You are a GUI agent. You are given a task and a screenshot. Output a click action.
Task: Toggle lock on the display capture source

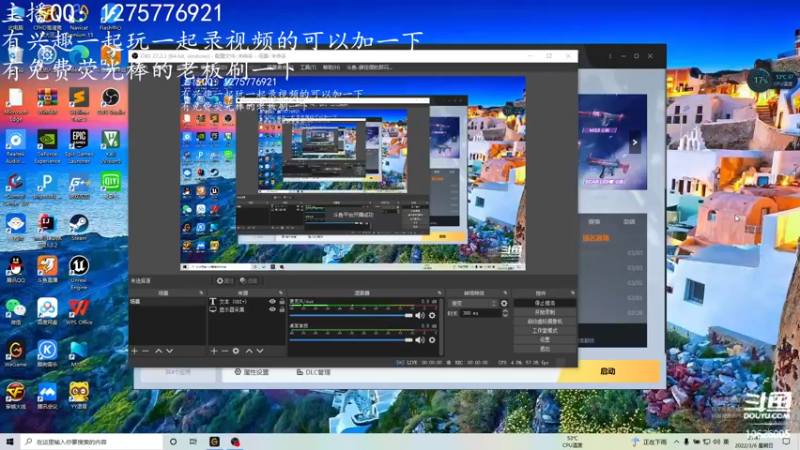[x=282, y=309]
